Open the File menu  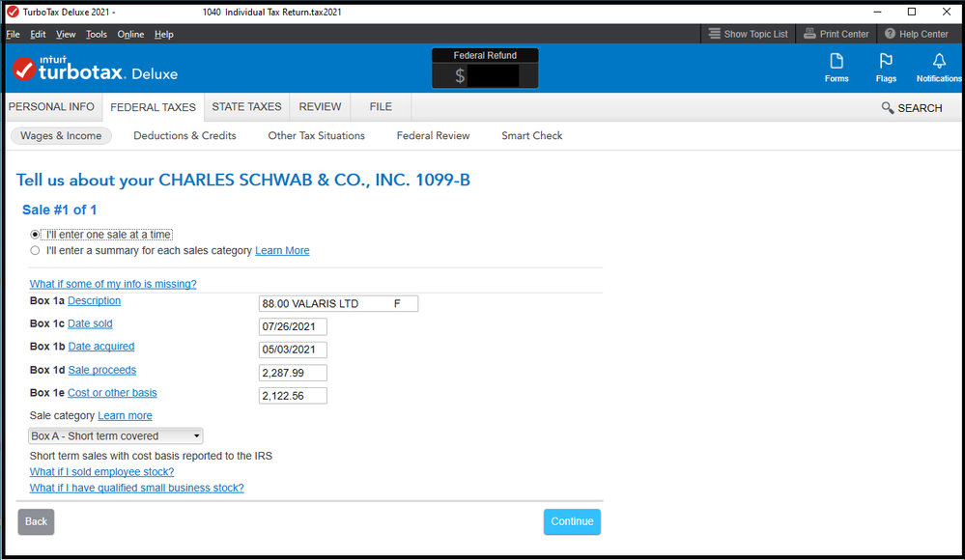(13, 35)
